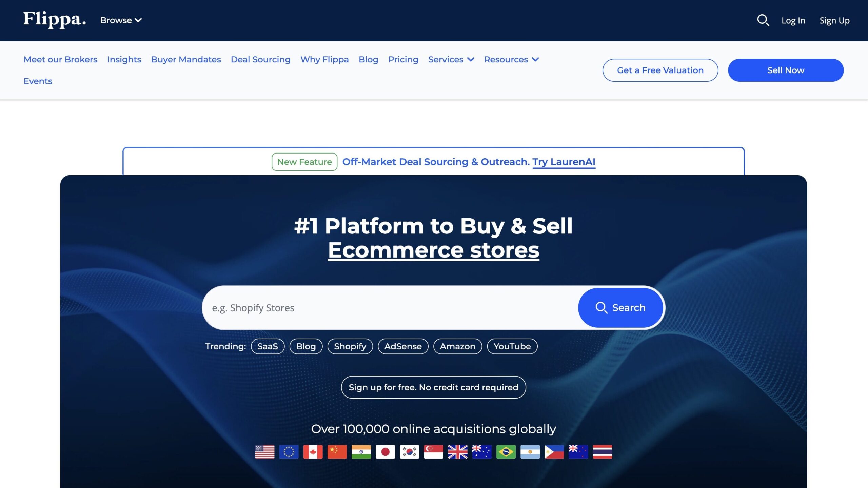Choose the United Kingdom flag icon
This screenshot has width=868, height=488.
pos(457,452)
